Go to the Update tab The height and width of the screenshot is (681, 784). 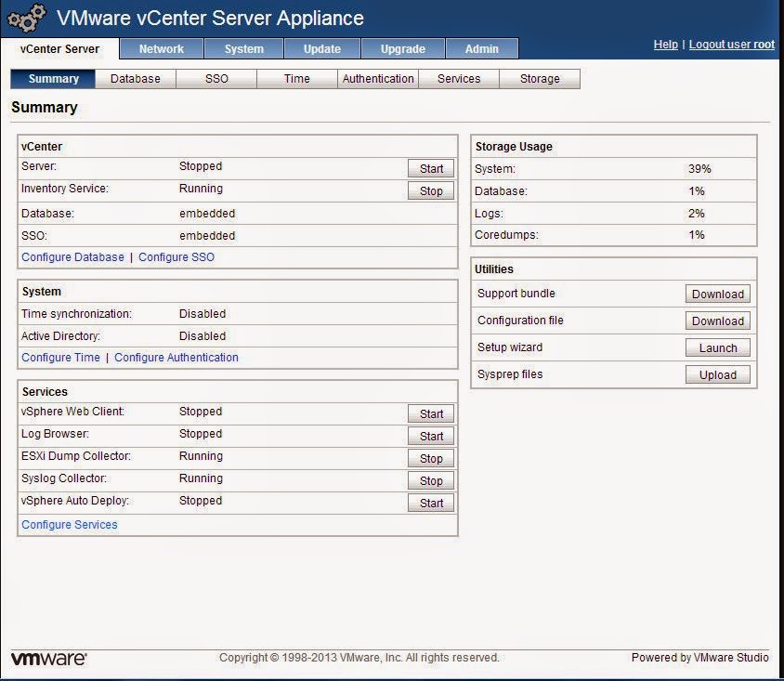click(322, 49)
